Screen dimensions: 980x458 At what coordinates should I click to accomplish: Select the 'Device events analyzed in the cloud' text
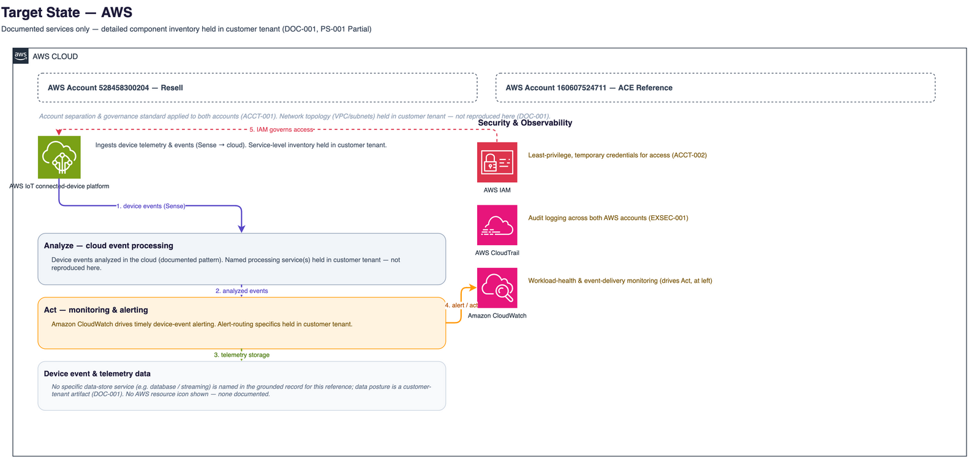coord(226,264)
